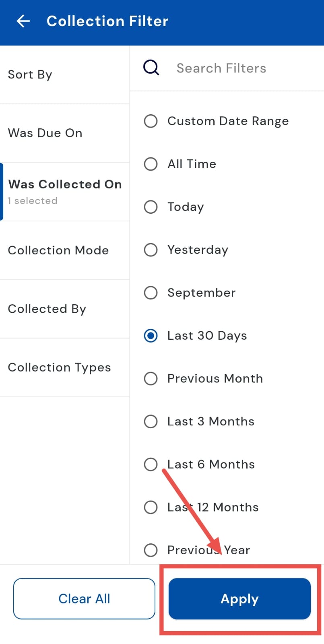Open Collection Types filter category
The image size is (324, 644).
pyautogui.click(x=64, y=367)
